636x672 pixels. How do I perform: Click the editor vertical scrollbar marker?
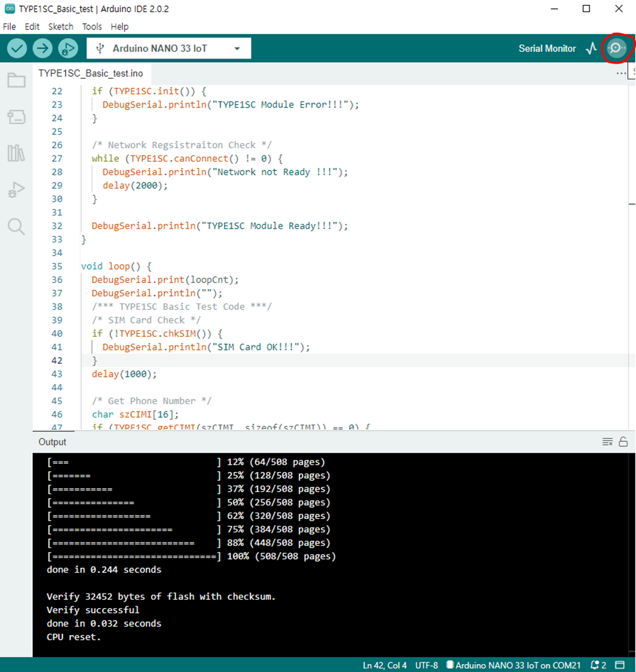[x=632, y=204]
